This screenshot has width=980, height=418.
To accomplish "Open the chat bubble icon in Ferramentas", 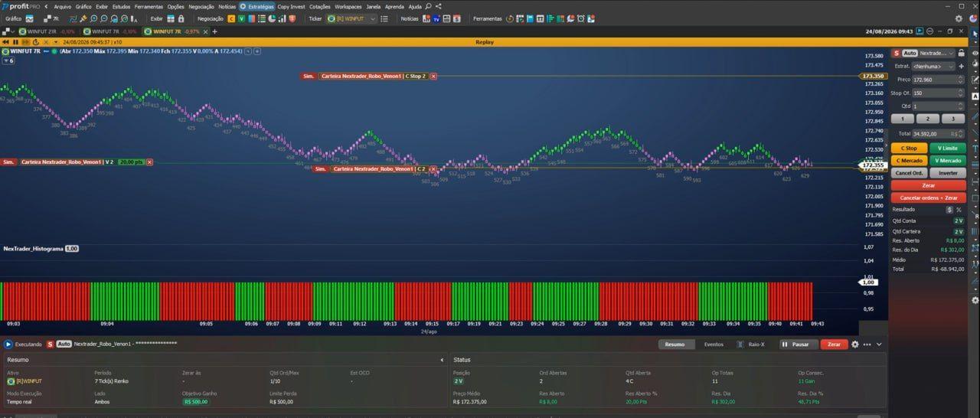I will (x=570, y=18).
